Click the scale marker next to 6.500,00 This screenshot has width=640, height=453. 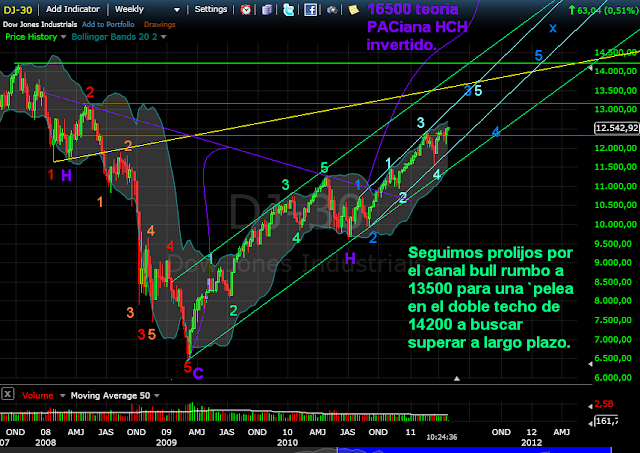(590, 364)
